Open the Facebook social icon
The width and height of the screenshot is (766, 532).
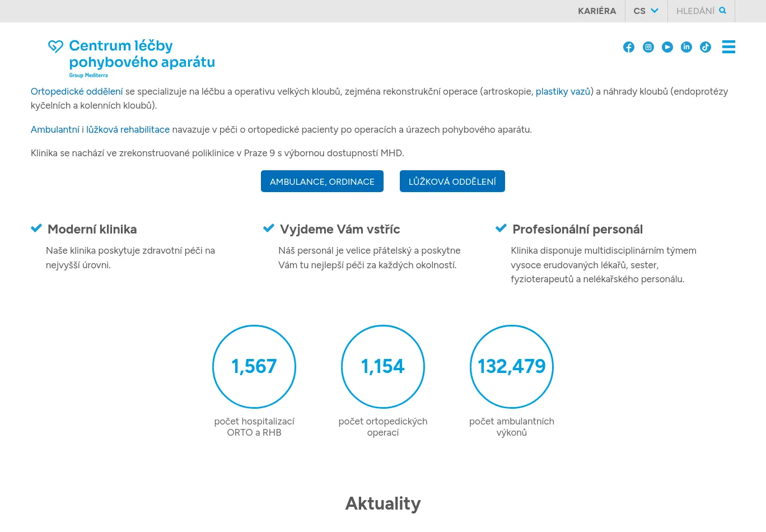pos(629,47)
